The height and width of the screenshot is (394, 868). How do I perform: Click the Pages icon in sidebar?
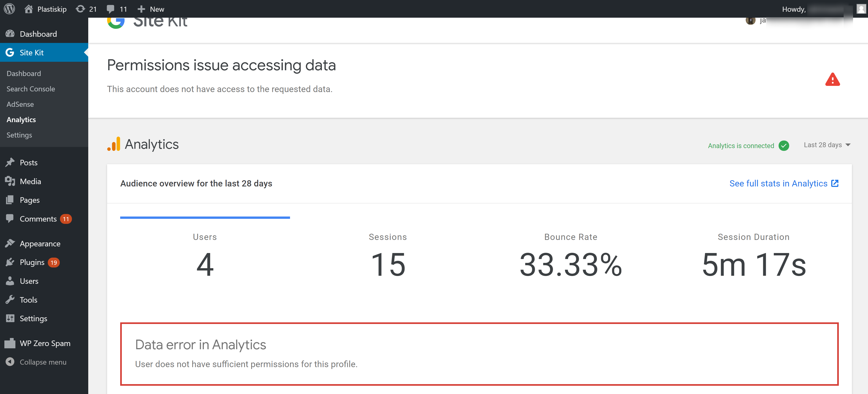click(x=10, y=200)
